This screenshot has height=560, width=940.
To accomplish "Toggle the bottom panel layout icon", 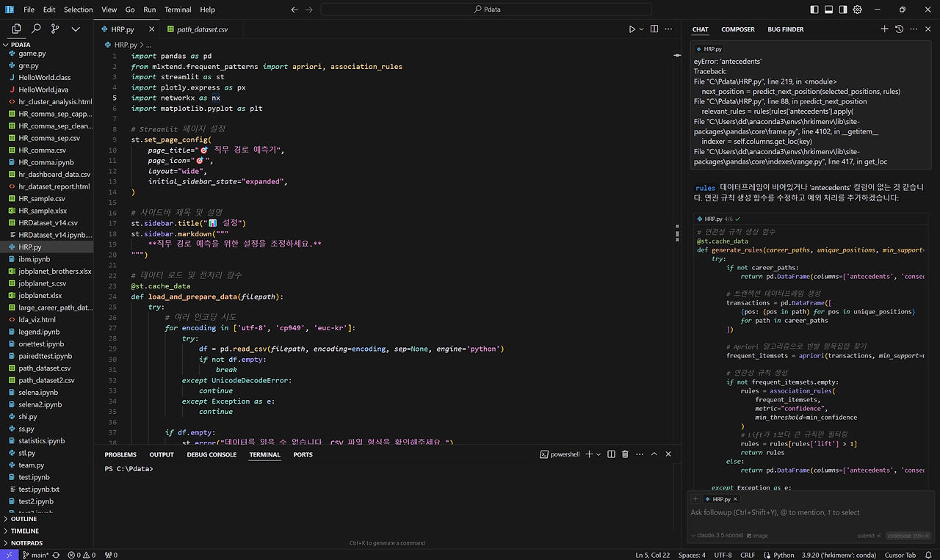I will pyautogui.click(x=828, y=10).
